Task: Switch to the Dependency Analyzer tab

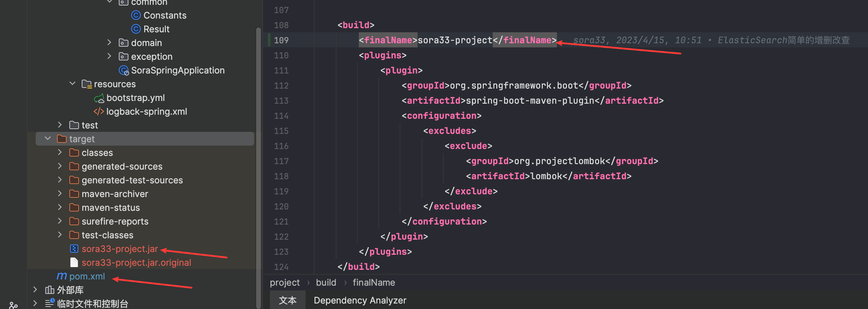Action: click(x=360, y=300)
